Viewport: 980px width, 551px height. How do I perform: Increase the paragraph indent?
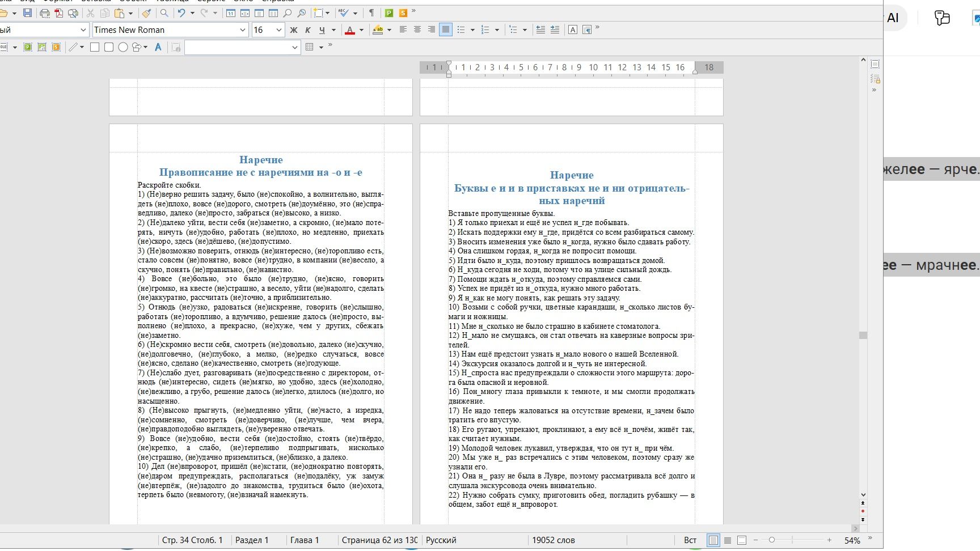click(x=555, y=30)
